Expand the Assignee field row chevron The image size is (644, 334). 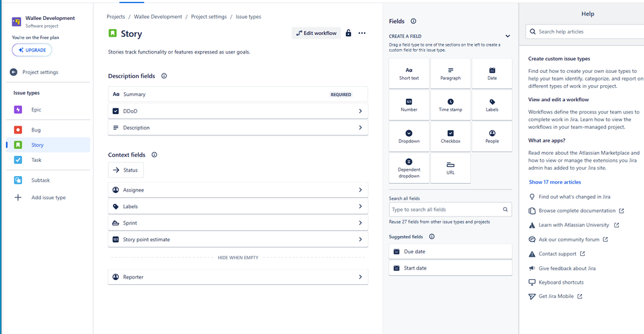tap(360, 190)
